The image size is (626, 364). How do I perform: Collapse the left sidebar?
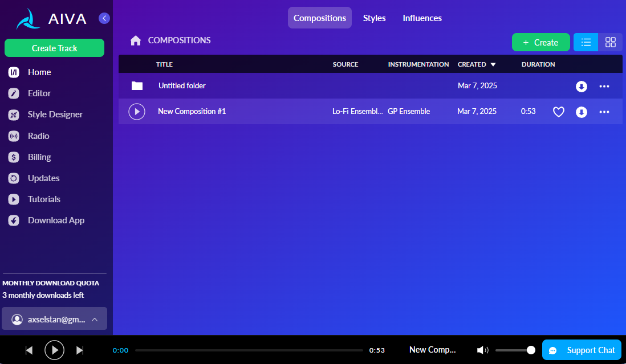(x=104, y=18)
